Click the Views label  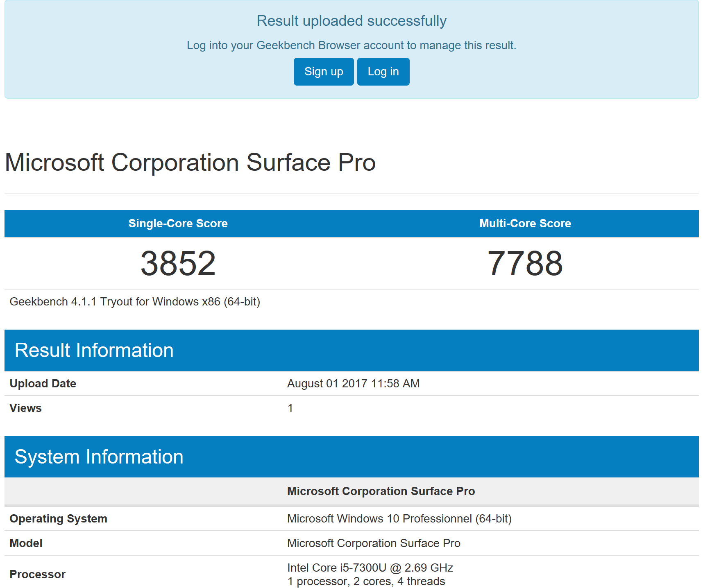click(x=25, y=408)
